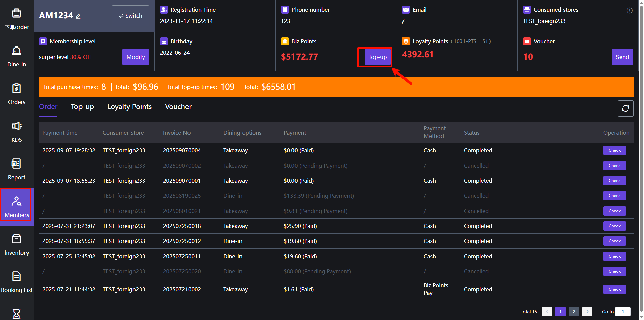Image resolution: width=644 pixels, height=320 pixels.
Task: Switch to the Loyalty Points tab
Action: (x=129, y=107)
